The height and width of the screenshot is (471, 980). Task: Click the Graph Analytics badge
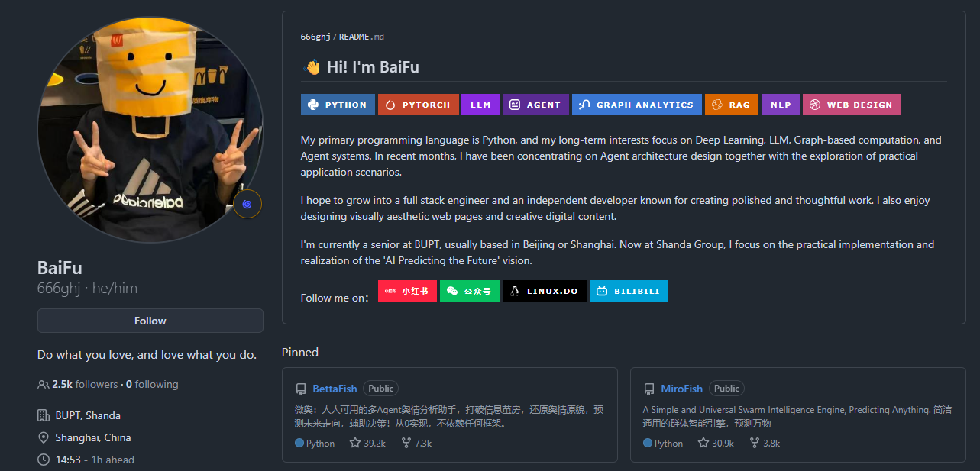point(636,105)
